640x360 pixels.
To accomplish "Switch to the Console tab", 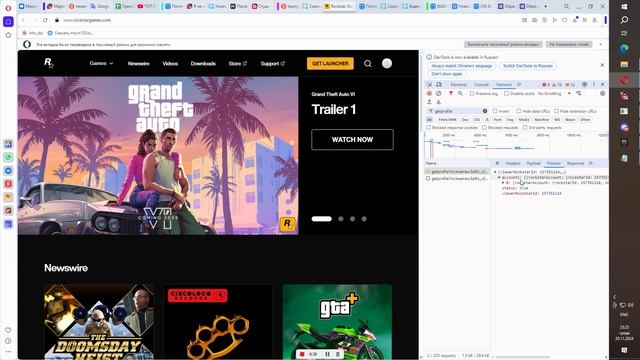I will tap(481, 84).
